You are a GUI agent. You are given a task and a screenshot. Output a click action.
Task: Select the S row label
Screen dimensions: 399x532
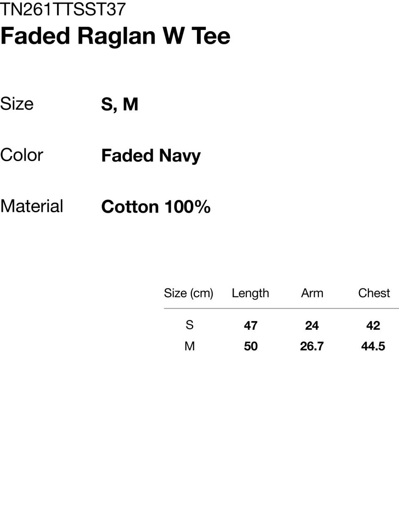[x=190, y=325]
